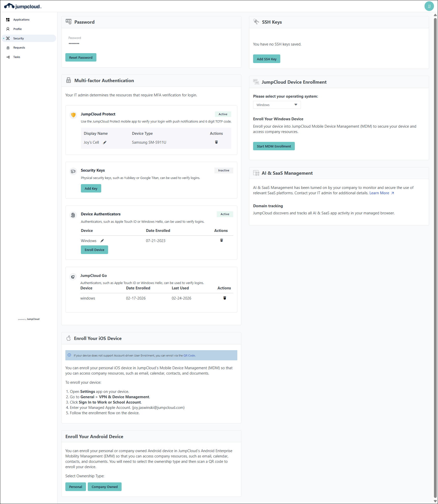Click the page's vertical scrollbar down arrow
Screen dimensions: 438x504
pos(435,501)
